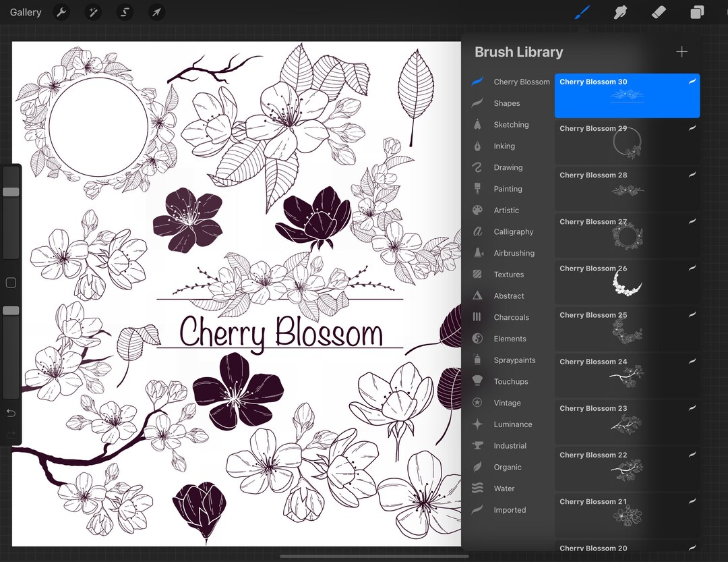Select the Cherry Blossom 29 brush
This screenshot has width=728, height=562.
click(628, 142)
